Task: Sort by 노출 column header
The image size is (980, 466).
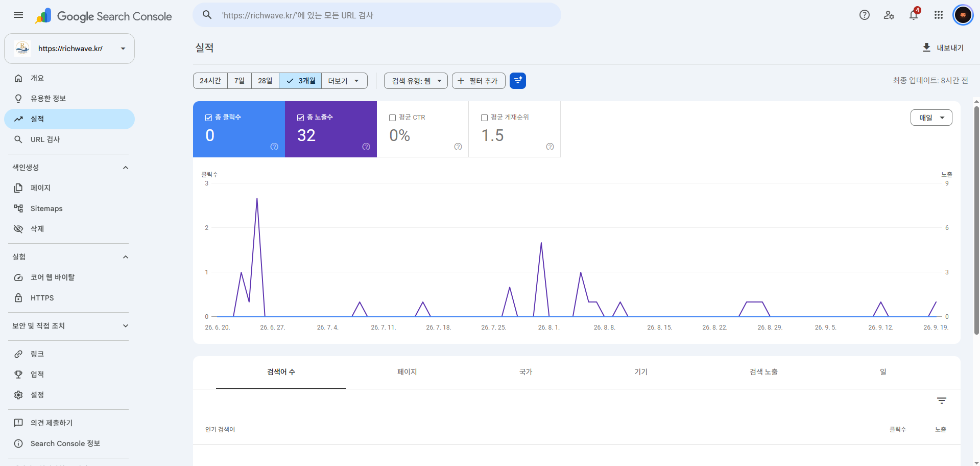Action: [941, 430]
